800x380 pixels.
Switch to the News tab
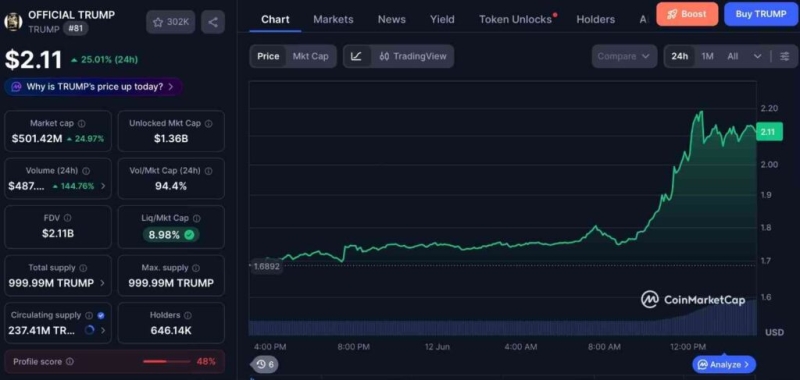(x=392, y=19)
